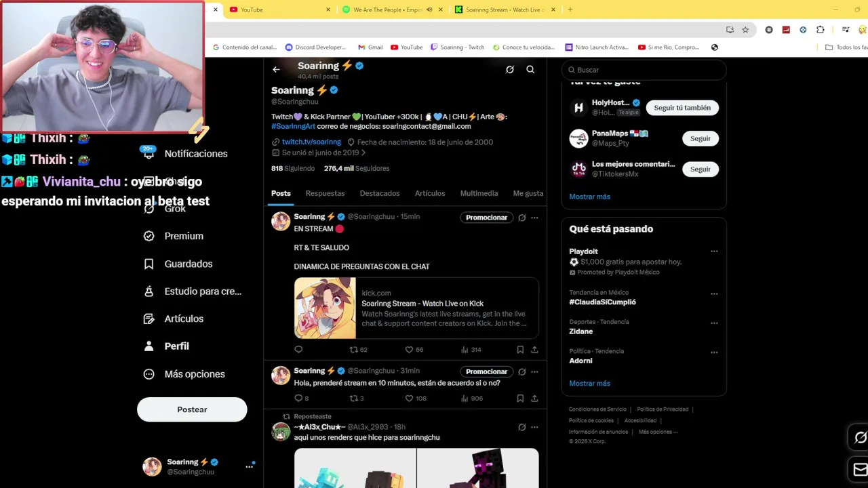Viewport: 868px width, 488px height.
Task: Ask Grok about the Al3x_Chu repost
Action: point(521,428)
